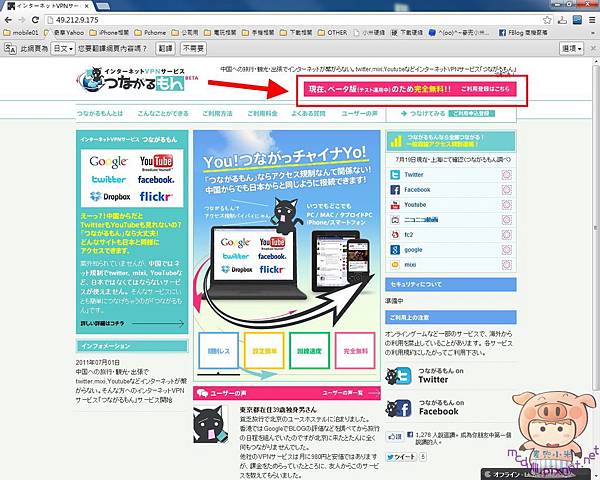Click the Facebook row icon in status list
Image resolution: width=600 pixels, height=480 pixels.
pyautogui.click(x=395, y=190)
